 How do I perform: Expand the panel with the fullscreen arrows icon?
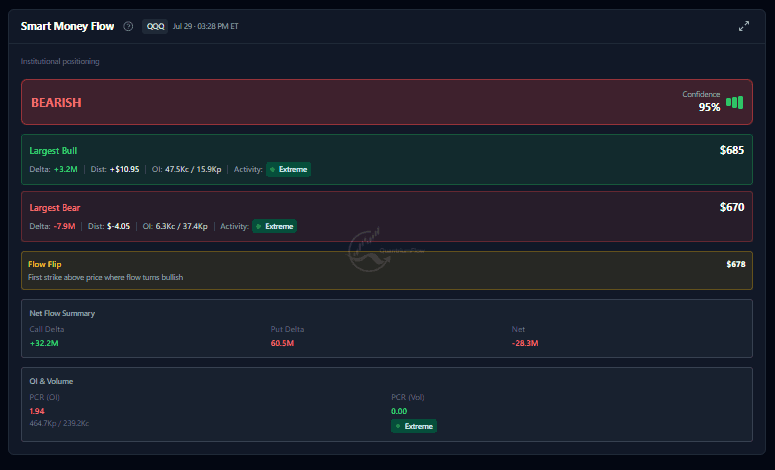point(744,26)
